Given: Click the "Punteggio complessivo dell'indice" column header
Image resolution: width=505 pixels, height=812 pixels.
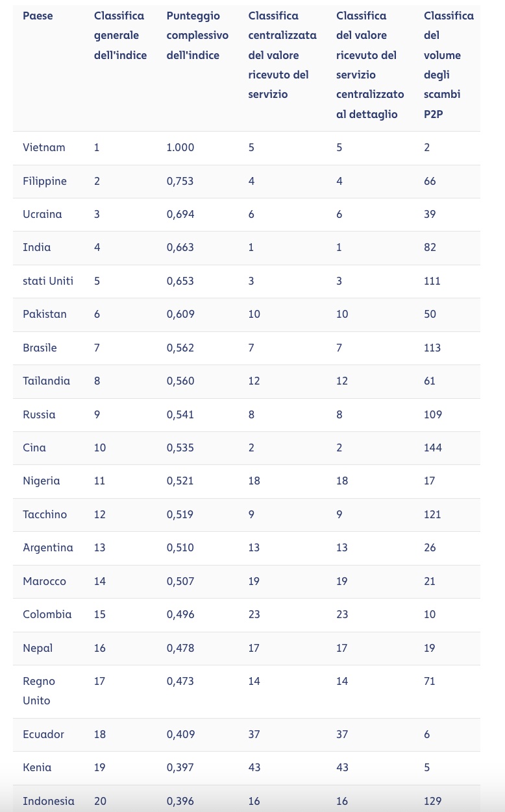Looking at the screenshot, I should [197, 35].
